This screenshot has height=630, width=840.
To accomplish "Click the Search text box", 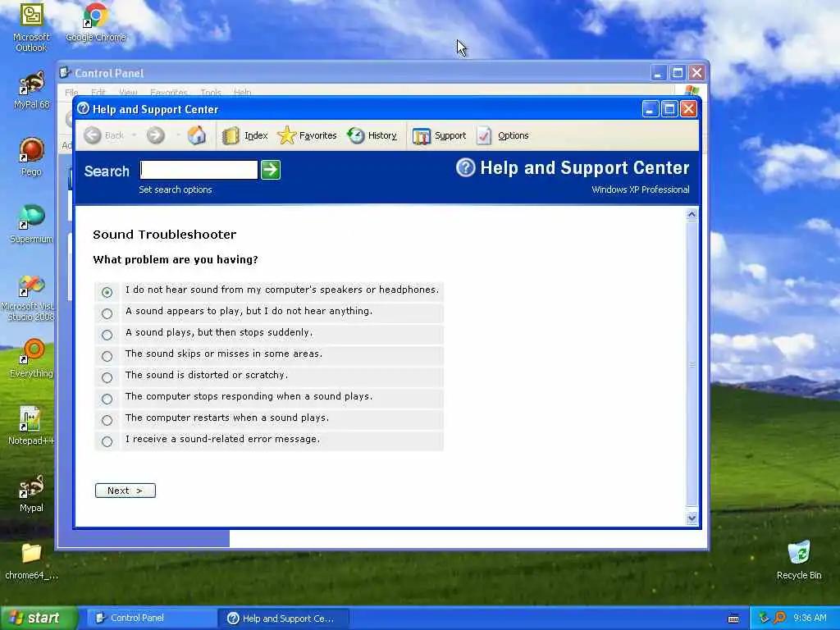I will point(199,170).
